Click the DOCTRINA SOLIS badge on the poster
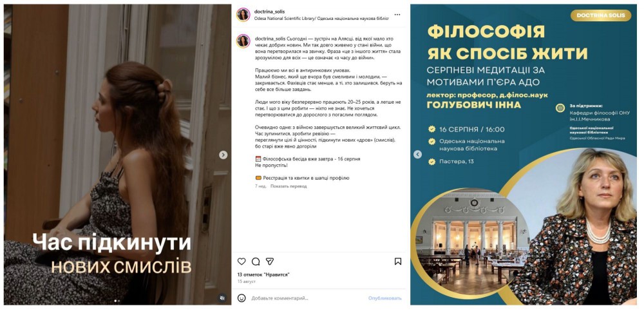This screenshot has width=644, height=317. [x=600, y=15]
